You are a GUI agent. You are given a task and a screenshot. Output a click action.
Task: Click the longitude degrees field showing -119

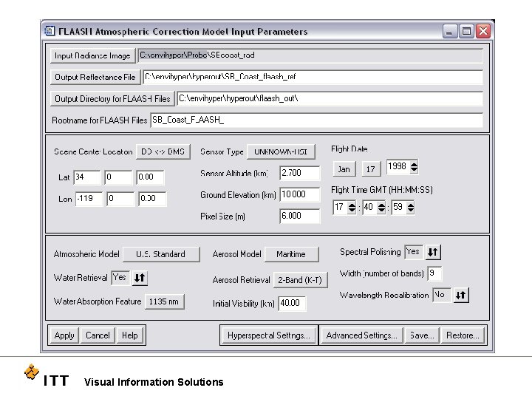pos(89,199)
